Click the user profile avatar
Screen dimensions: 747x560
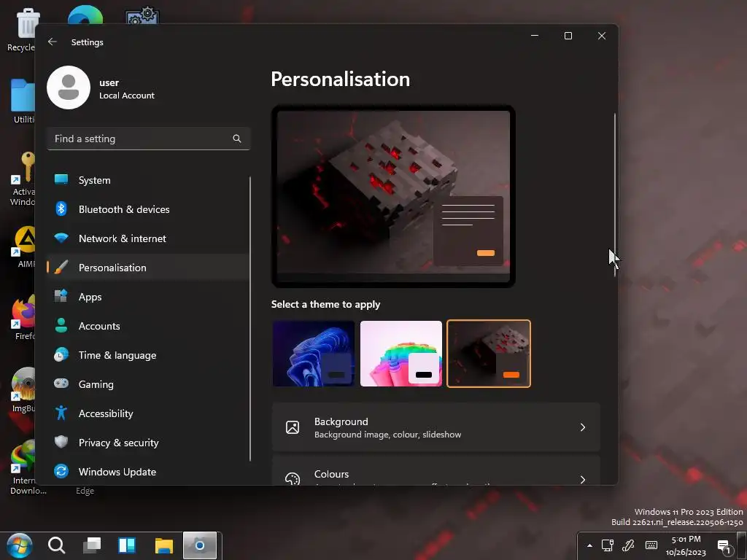[x=69, y=87]
